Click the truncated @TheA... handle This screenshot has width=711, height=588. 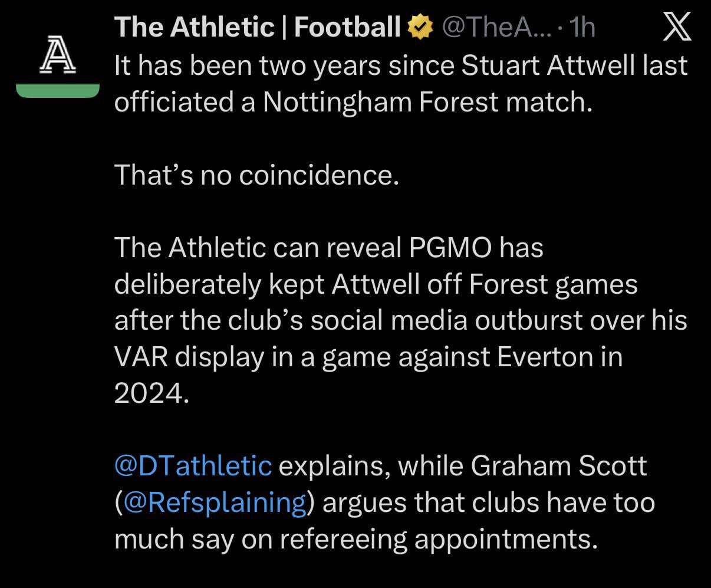[x=494, y=28]
